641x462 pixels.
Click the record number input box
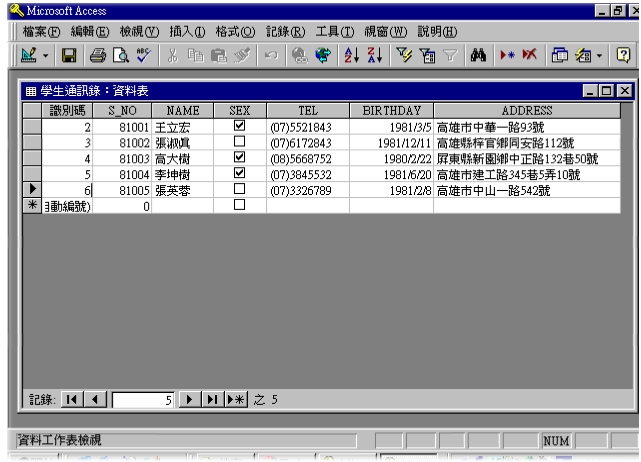pyautogui.click(x=143, y=400)
